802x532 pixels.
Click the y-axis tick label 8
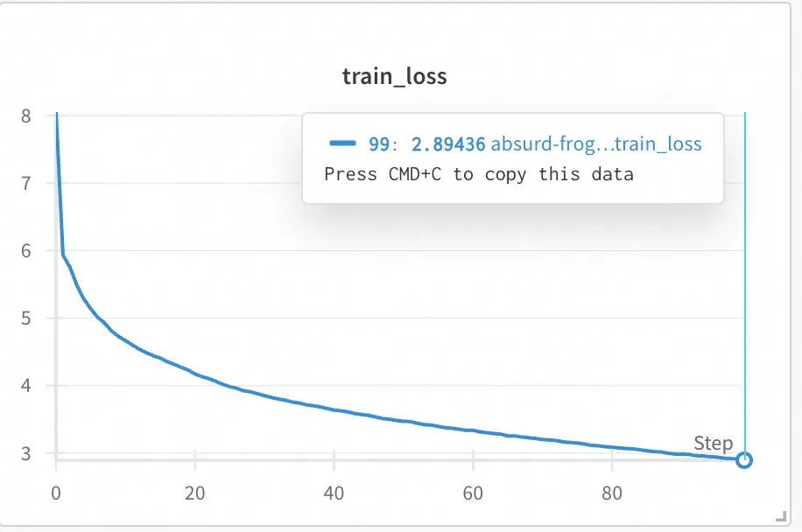pos(26,116)
